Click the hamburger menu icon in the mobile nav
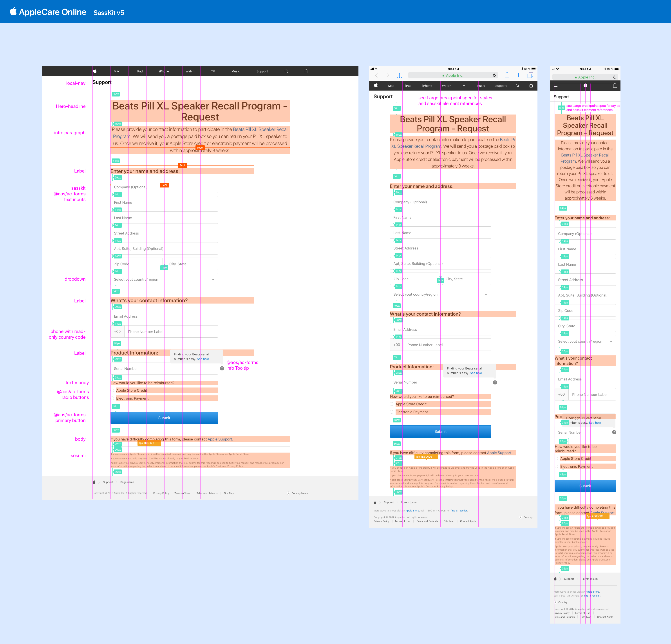 click(556, 86)
